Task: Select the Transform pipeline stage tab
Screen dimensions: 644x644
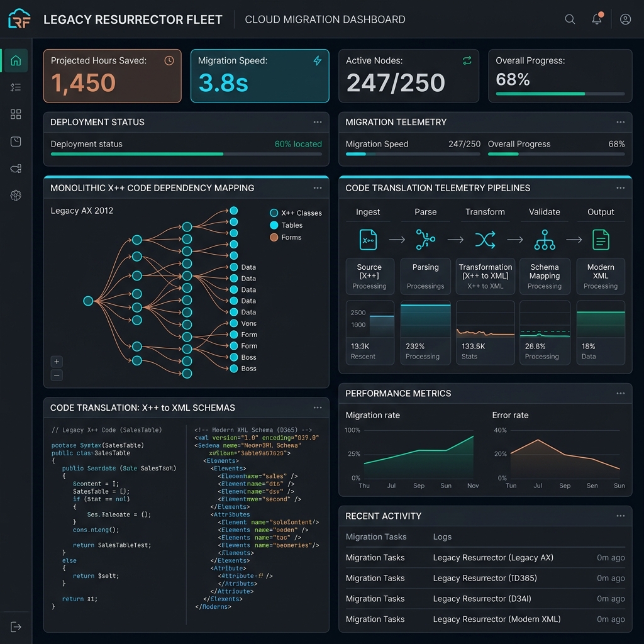Action: point(485,212)
